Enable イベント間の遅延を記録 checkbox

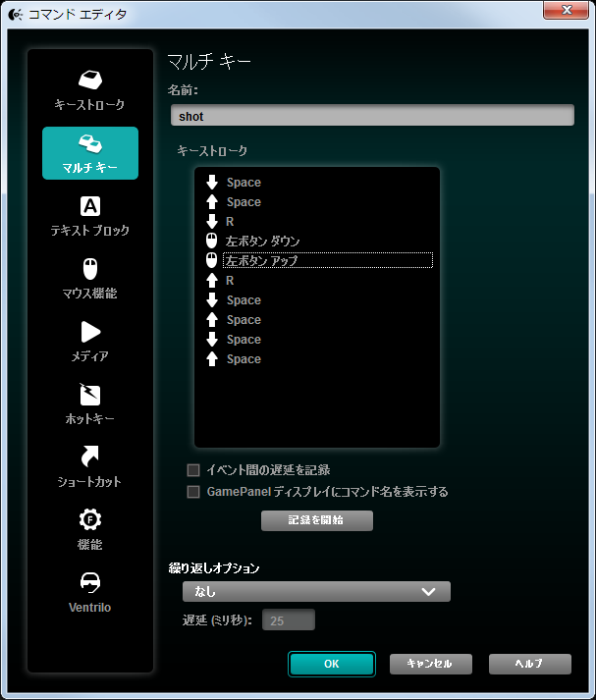tap(193, 470)
